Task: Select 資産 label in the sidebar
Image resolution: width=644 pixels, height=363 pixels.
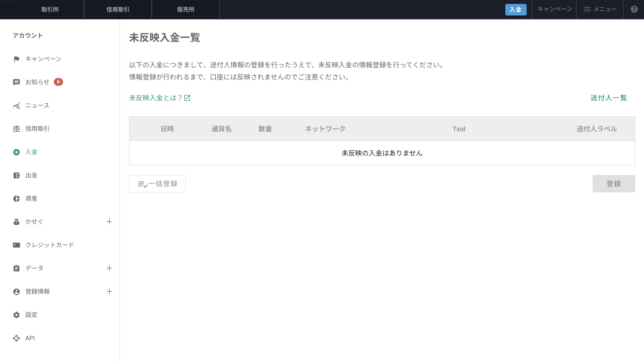Action: (31, 199)
